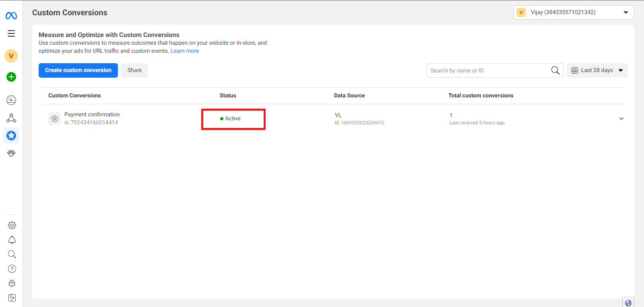Select the Custom Conversions star icon
The width and height of the screenshot is (644, 307).
point(11,136)
